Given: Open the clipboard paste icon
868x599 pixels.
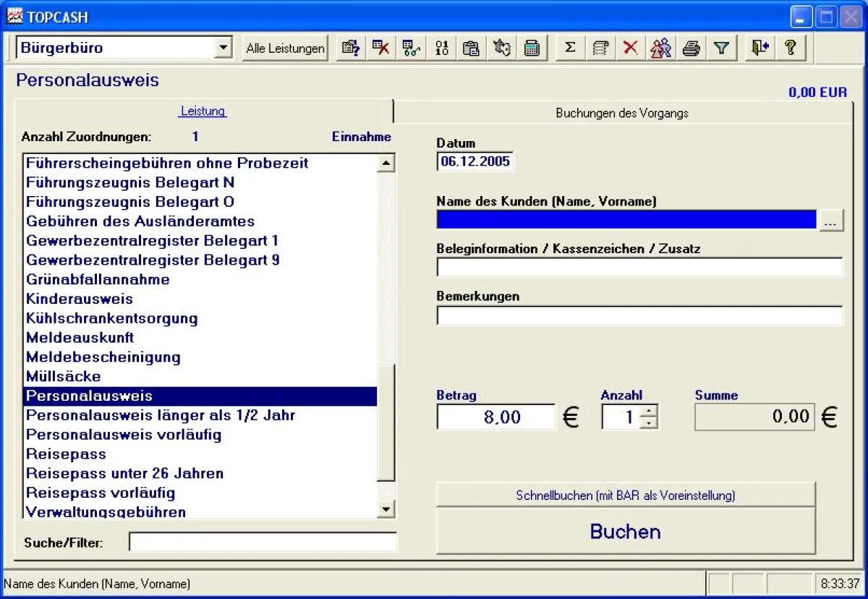Looking at the screenshot, I should tap(472, 48).
